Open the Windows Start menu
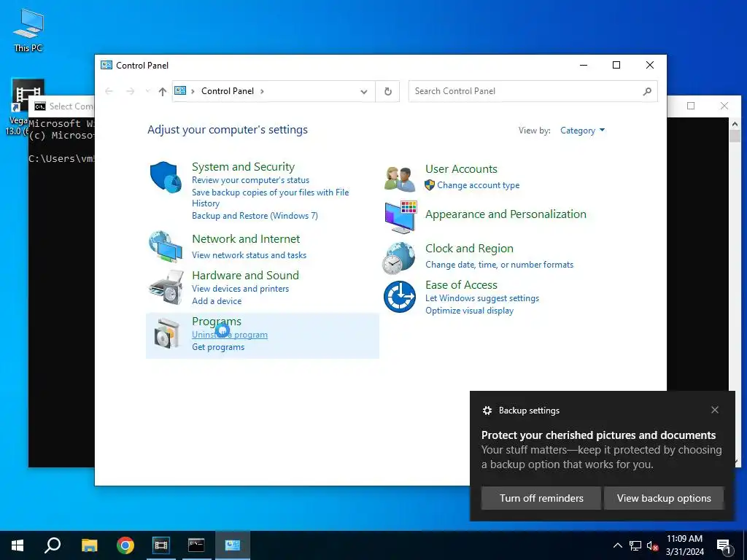Viewport: 747px width, 560px height. point(18,545)
